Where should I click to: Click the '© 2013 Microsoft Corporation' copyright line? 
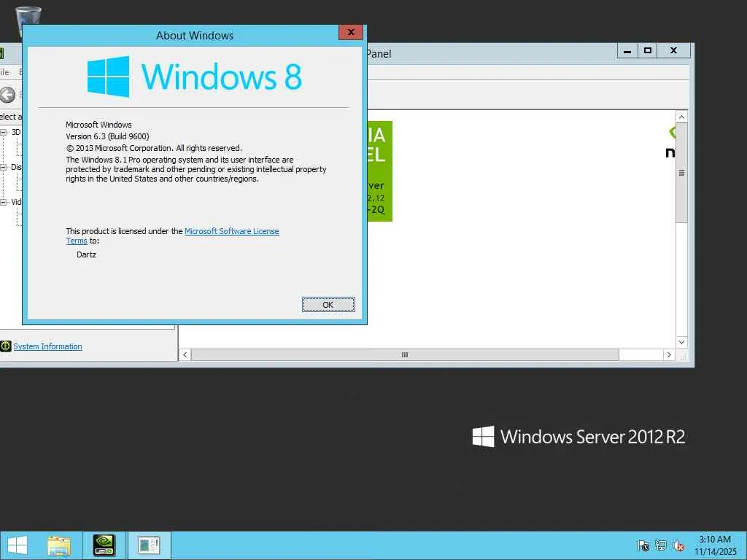[x=154, y=148]
